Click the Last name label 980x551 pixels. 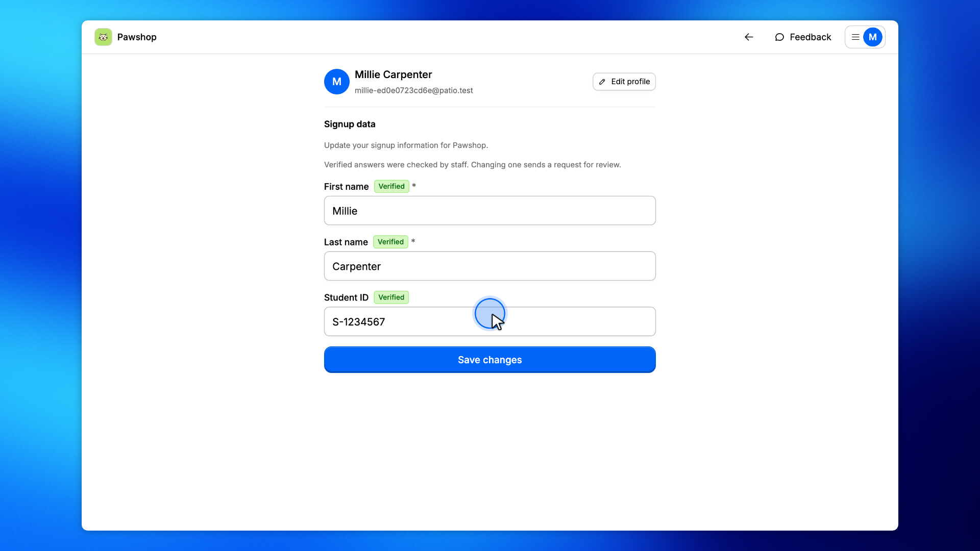click(346, 242)
